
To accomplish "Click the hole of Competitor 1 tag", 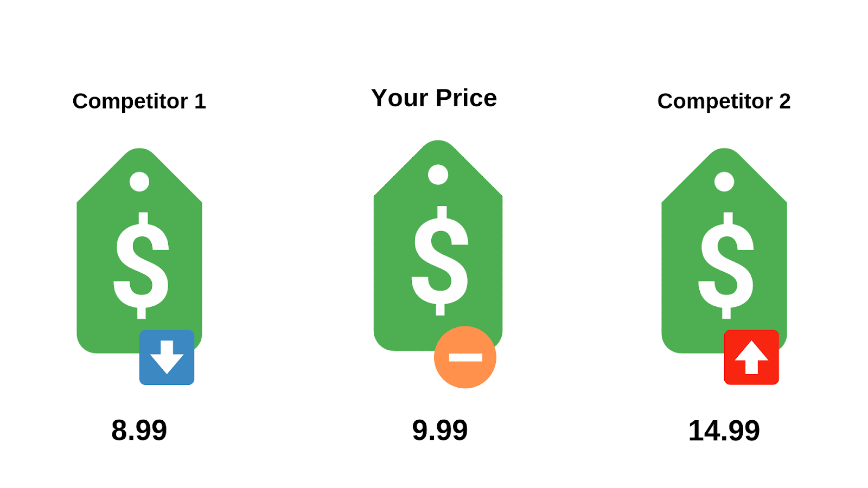I will [139, 182].
